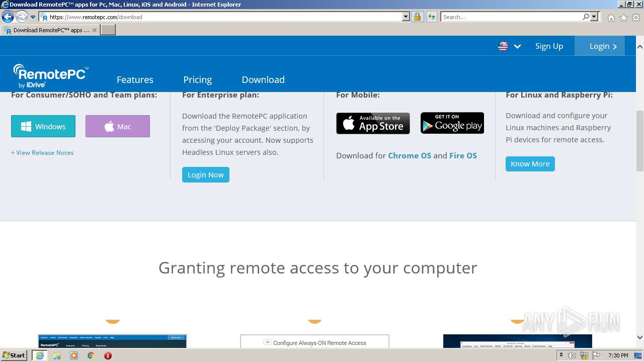Open the IE tools gear icon
Image resolution: width=644 pixels, height=362 pixels.
tap(636, 18)
